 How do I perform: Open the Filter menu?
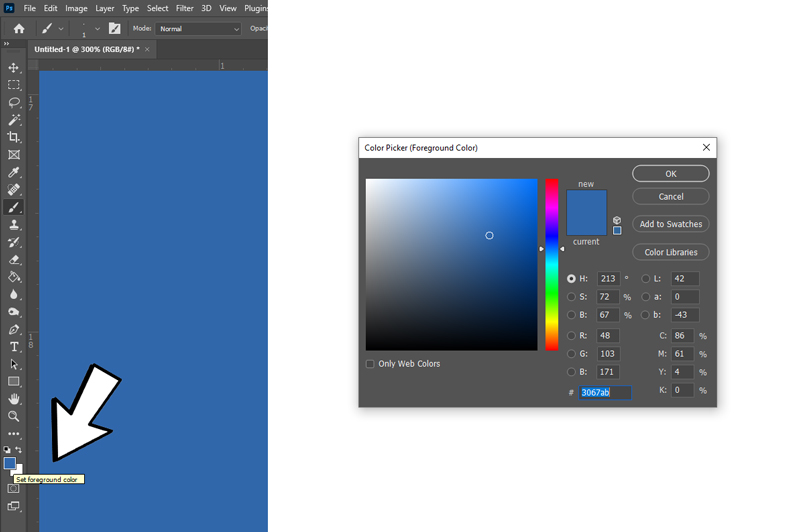(185, 8)
